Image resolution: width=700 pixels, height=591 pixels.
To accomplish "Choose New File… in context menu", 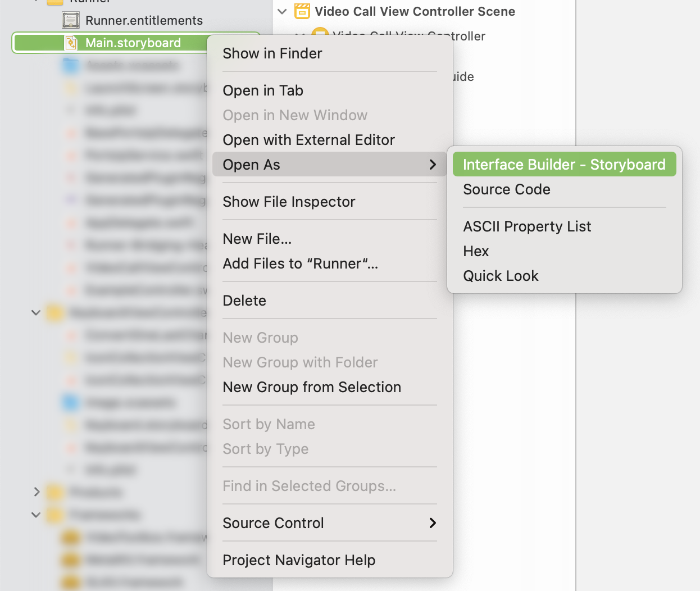I will [x=257, y=239].
